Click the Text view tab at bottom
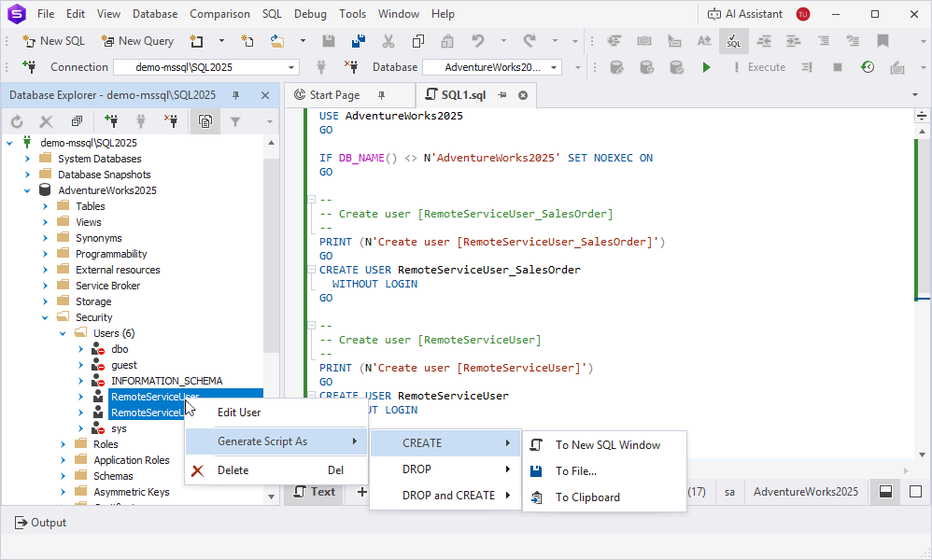Screen dimensions: 932x560 (x=315, y=492)
